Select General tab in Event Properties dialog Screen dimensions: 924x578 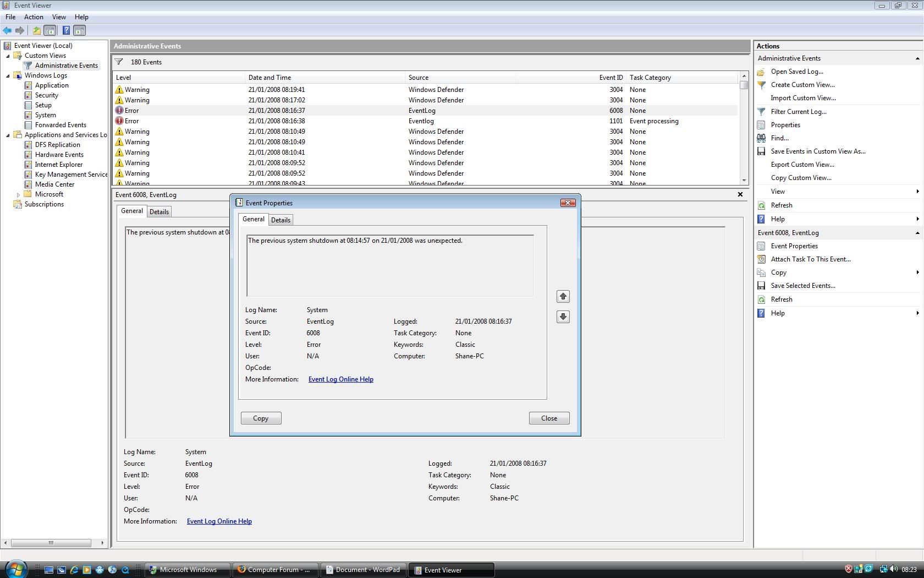254,219
